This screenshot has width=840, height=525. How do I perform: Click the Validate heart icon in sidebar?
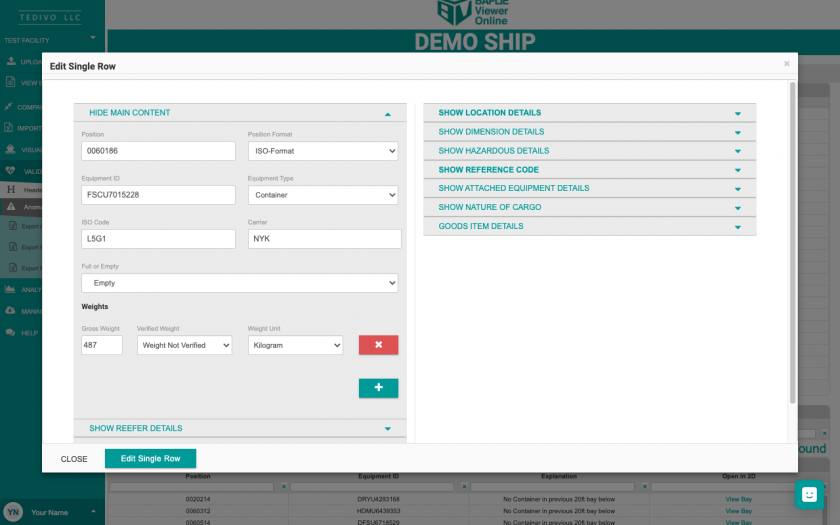click(11, 171)
